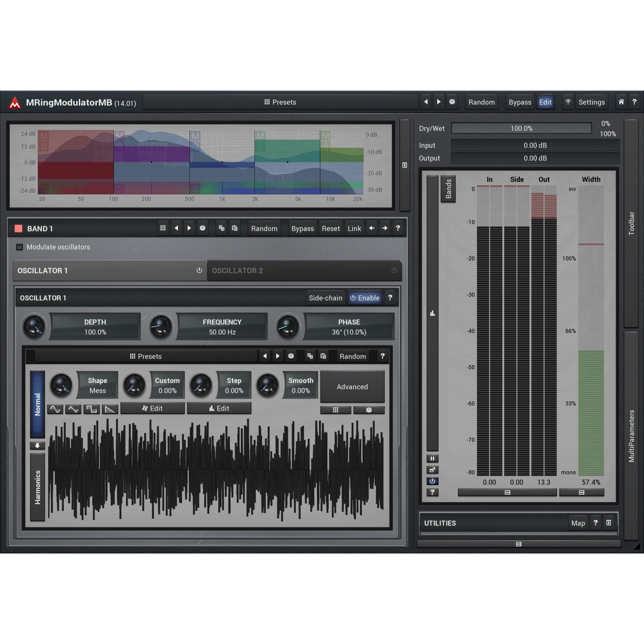Load the previous global preset
This screenshot has height=644, width=644.
[426, 102]
